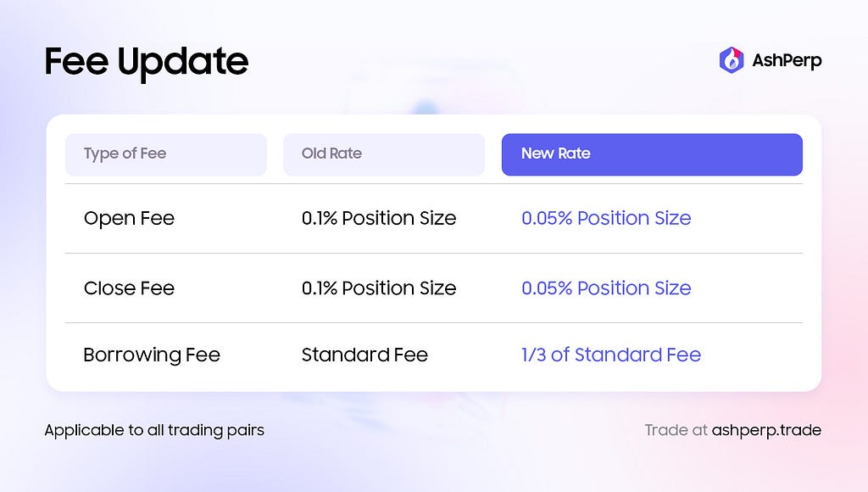This screenshot has height=492, width=868.
Task: Click the Applicable to all trading pairs note
Action: click(x=154, y=431)
